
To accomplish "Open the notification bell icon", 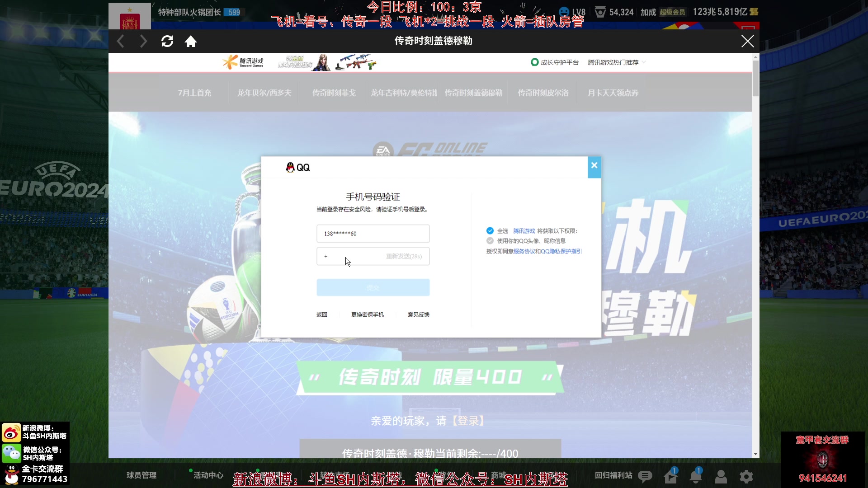I will (x=695, y=476).
